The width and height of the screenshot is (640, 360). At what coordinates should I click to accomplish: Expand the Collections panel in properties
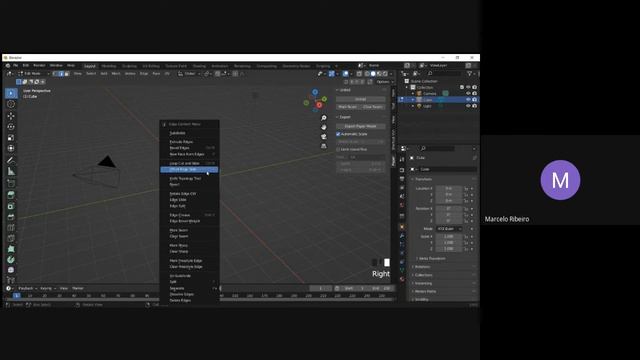[423, 275]
